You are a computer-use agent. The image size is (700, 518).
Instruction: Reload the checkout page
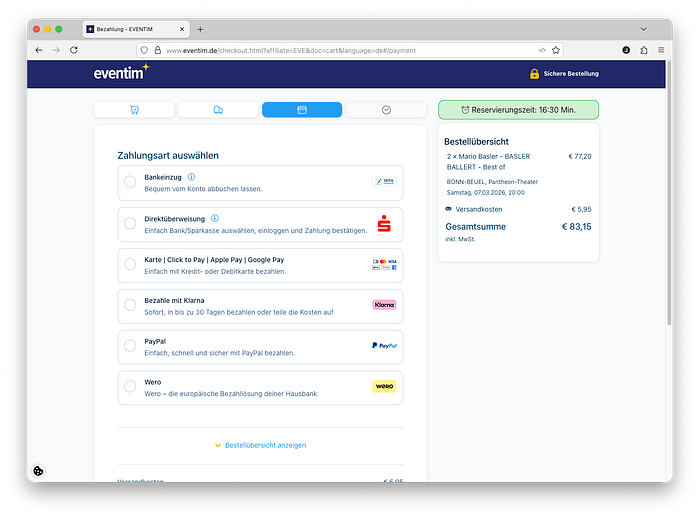tap(74, 50)
